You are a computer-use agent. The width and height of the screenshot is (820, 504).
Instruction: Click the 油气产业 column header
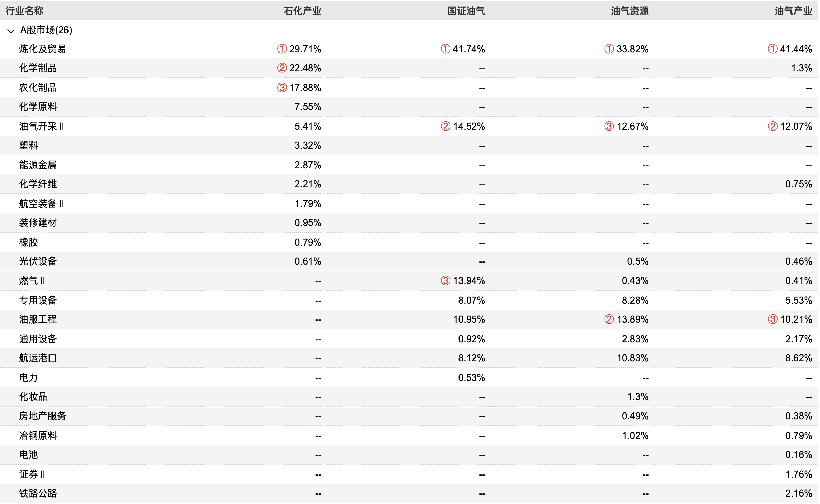pos(794,11)
